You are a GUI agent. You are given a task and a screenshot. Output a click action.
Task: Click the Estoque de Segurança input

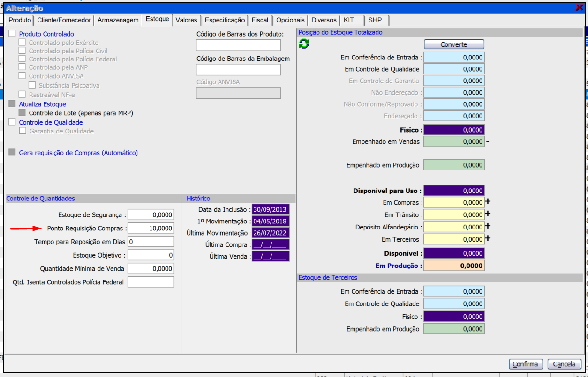pos(151,215)
